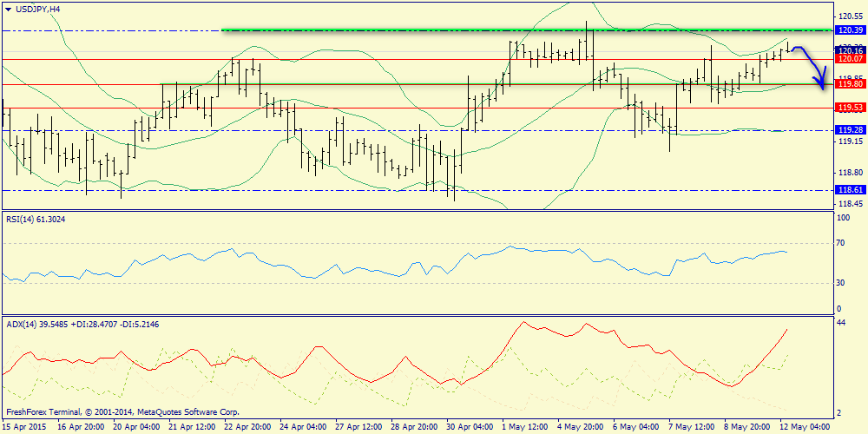Select the 120.07 red price tag
868x434 pixels.
click(x=849, y=59)
